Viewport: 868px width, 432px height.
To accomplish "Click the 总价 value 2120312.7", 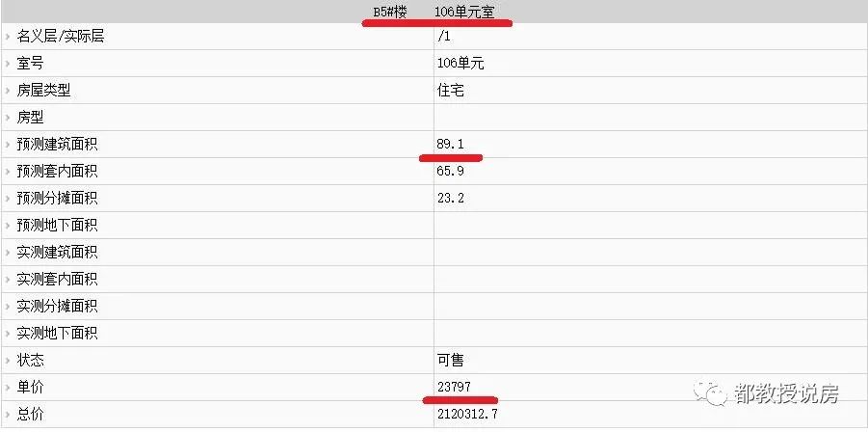I will pyautogui.click(x=468, y=414).
